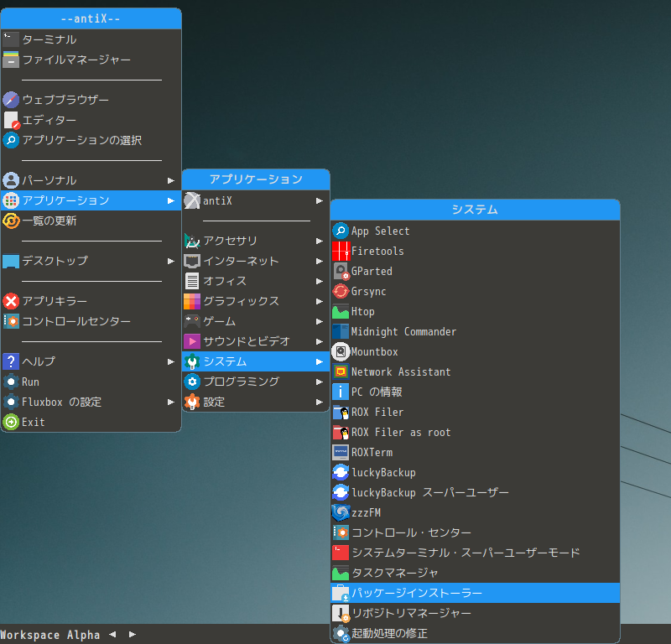Click the コントロールセンター icon in main menu
The width and height of the screenshot is (671, 644).
[11, 321]
